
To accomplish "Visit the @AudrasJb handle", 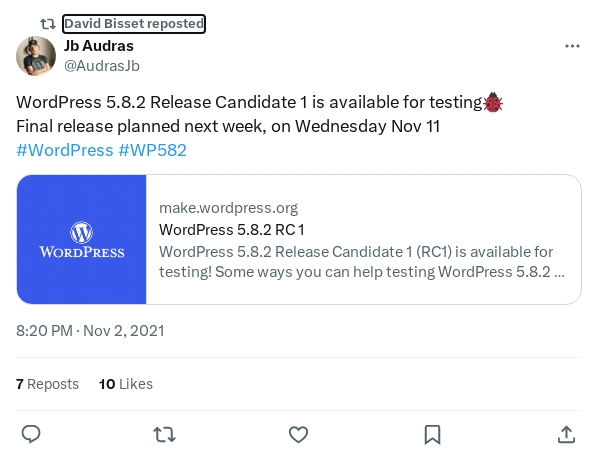I will tap(102, 66).
